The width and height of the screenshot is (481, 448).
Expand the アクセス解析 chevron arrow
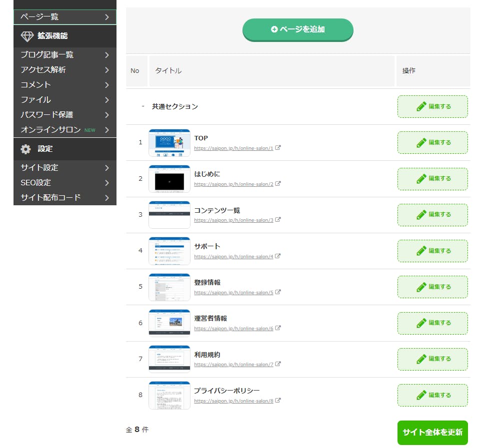coord(107,70)
